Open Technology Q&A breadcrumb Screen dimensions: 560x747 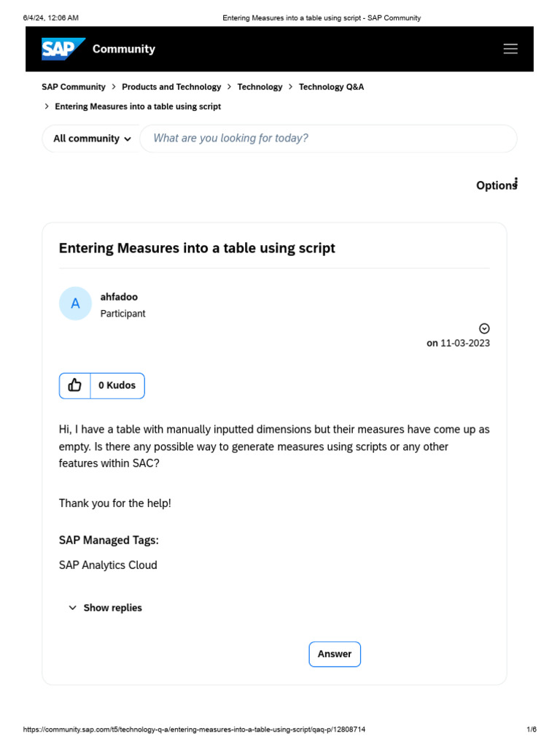tap(331, 87)
